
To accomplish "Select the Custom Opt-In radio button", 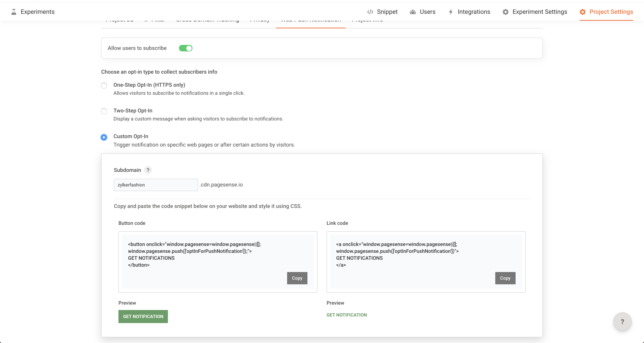I will [x=104, y=137].
